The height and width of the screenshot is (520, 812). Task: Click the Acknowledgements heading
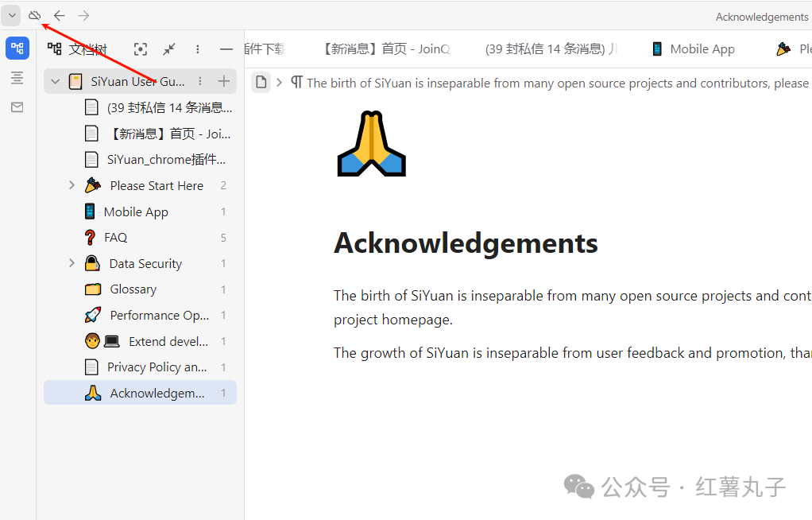pos(466,243)
